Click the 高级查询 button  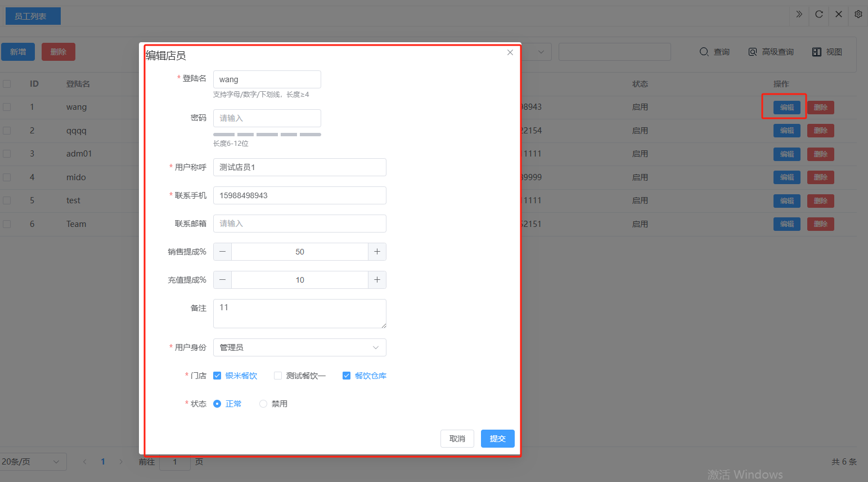(x=771, y=52)
